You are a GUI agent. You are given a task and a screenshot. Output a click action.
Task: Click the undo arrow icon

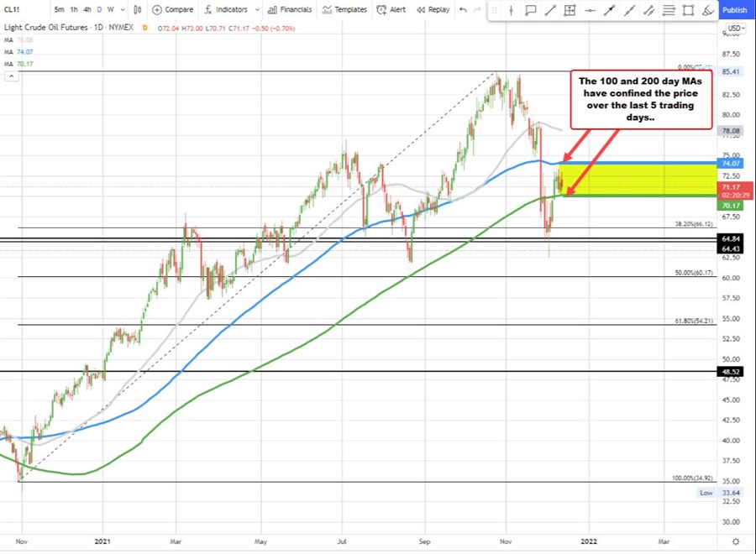pyautogui.click(x=461, y=10)
